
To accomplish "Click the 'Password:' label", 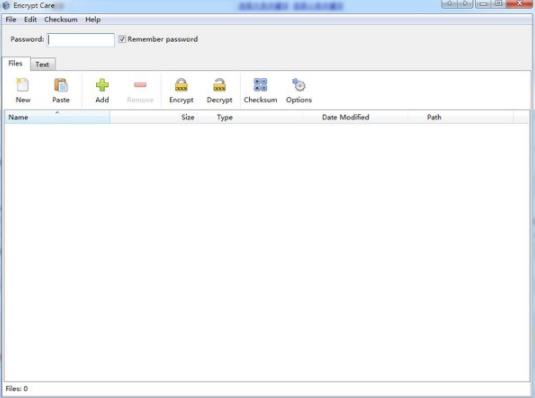I will (x=27, y=39).
